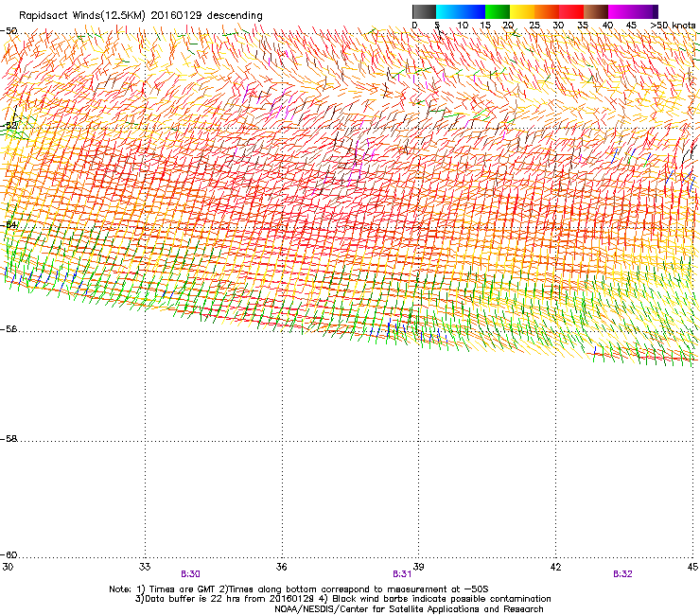Click the 'Rapidsact Winds(12.5KM) 20160129 descending' title

[x=141, y=15]
